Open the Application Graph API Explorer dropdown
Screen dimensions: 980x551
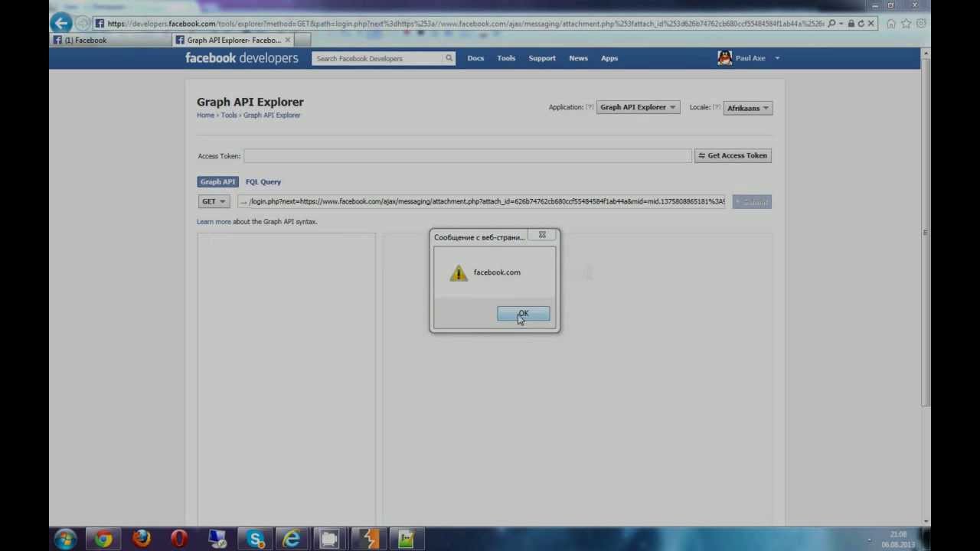click(x=638, y=107)
